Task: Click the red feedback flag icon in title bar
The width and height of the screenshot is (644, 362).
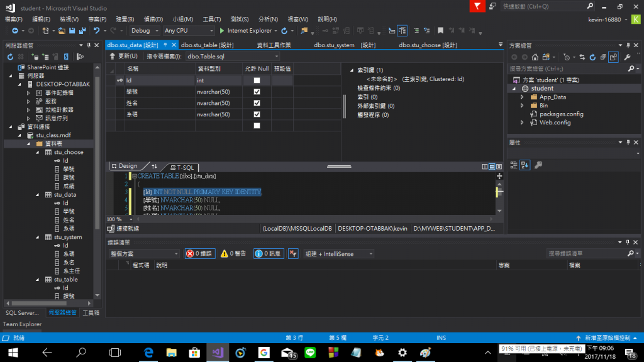Action: click(x=477, y=6)
